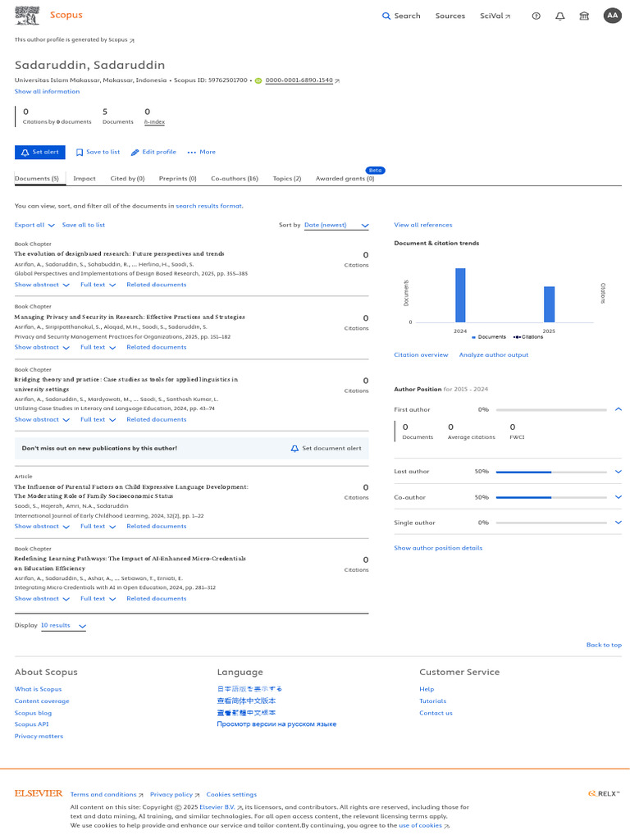Click the Last author 50% progress bar
The image size is (630, 840).
tap(551, 472)
